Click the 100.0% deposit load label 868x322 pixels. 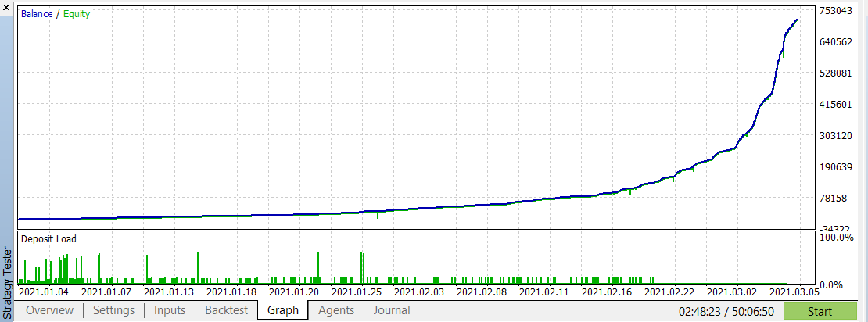coord(837,238)
